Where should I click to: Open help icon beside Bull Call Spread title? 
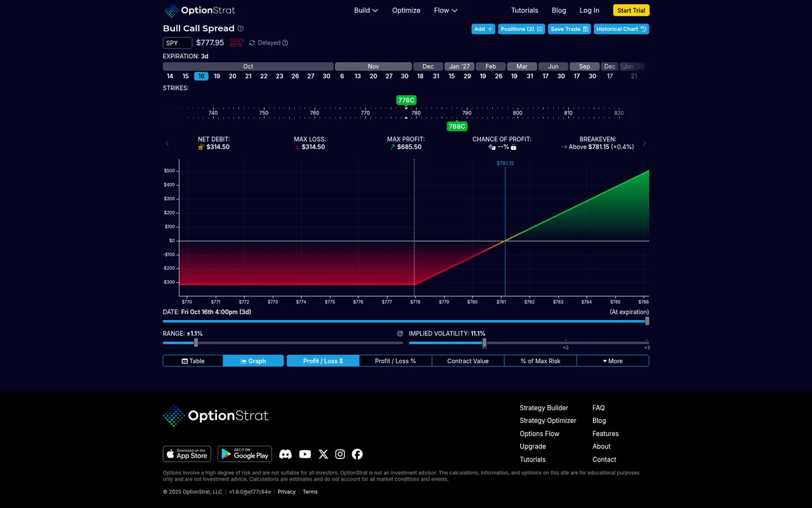click(x=240, y=29)
